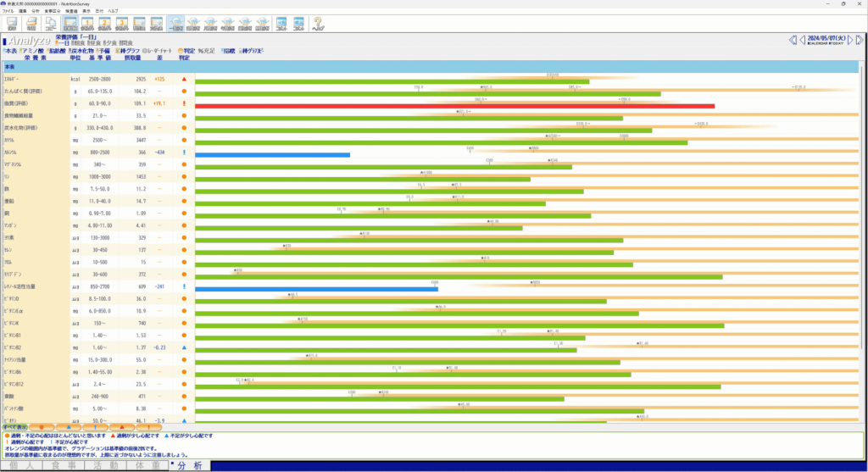This screenshot has height=472, width=868.
Task: Click the Copy toolbar icon
Action: 50,23
